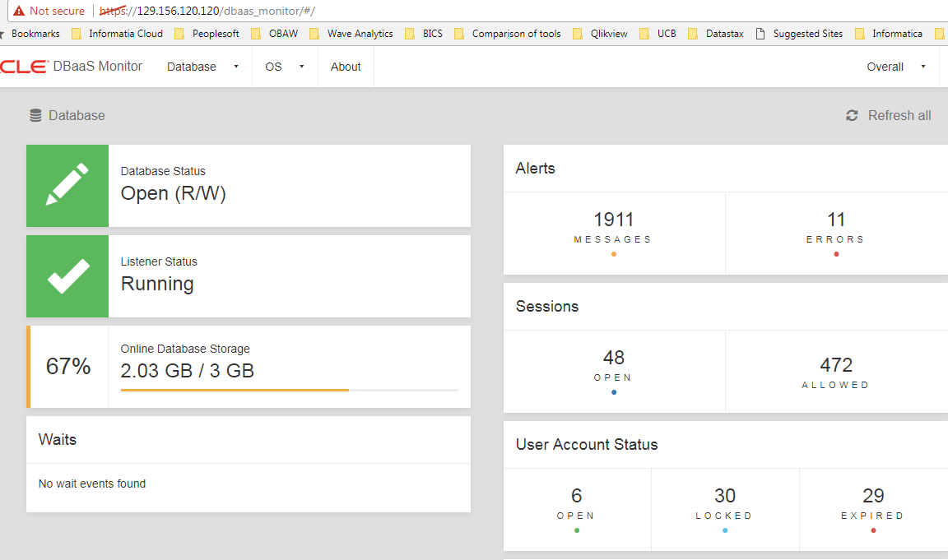Screen dimensions: 948x560
Task: Click the Not secure warning triangle icon
Action: point(18,12)
